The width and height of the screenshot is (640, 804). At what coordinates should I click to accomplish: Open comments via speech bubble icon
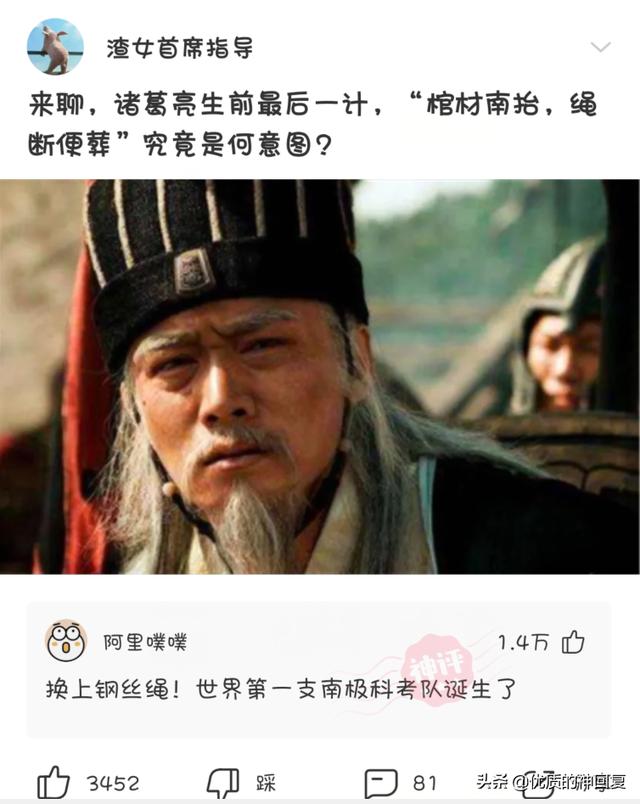click(x=381, y=783)
